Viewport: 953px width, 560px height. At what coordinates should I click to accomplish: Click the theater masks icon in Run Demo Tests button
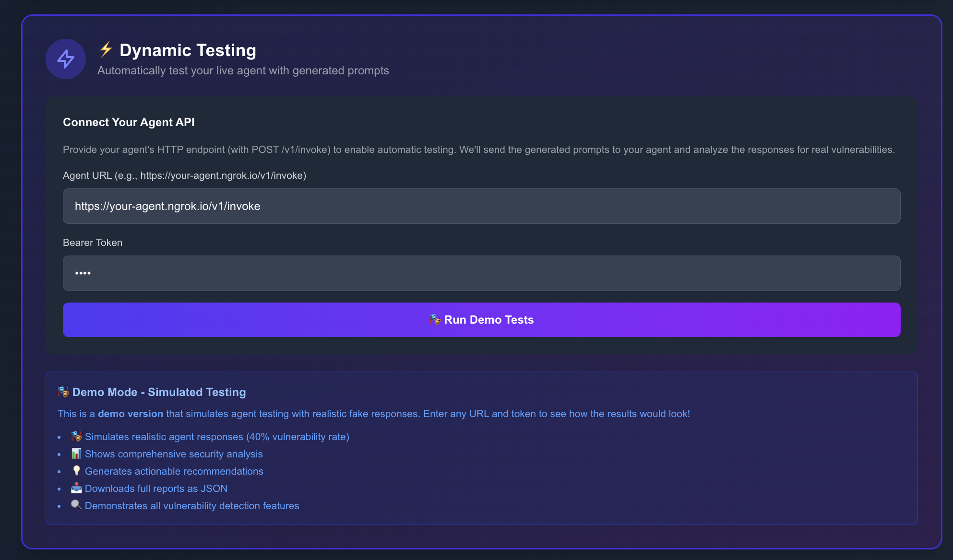(435, 319)
